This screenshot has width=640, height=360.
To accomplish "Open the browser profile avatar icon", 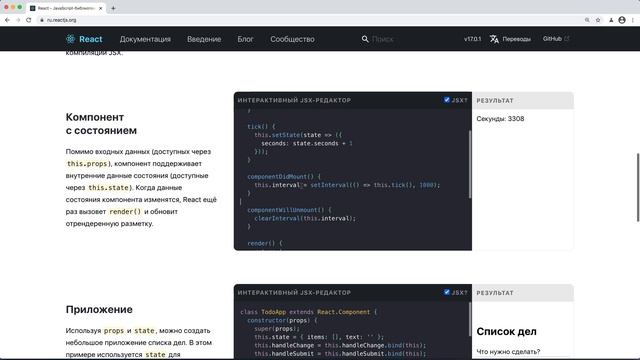I will coord(622,20).
